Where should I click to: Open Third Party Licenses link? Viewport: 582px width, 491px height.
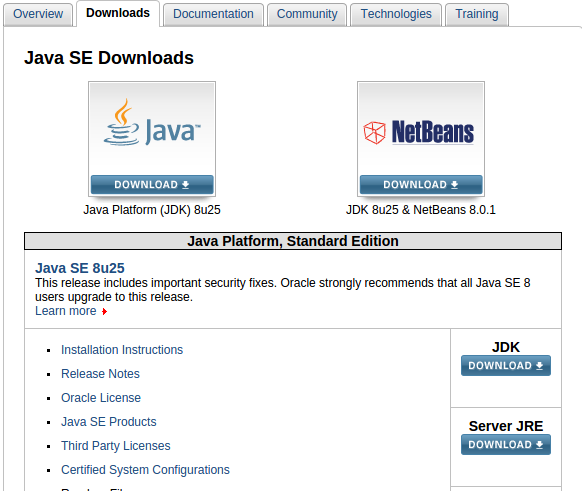point(116,446)
